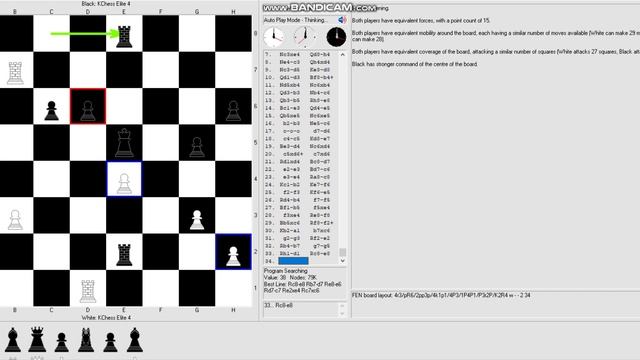Click the last captured bishop in tray
This screenshot has height=360, width=640.
135,340
